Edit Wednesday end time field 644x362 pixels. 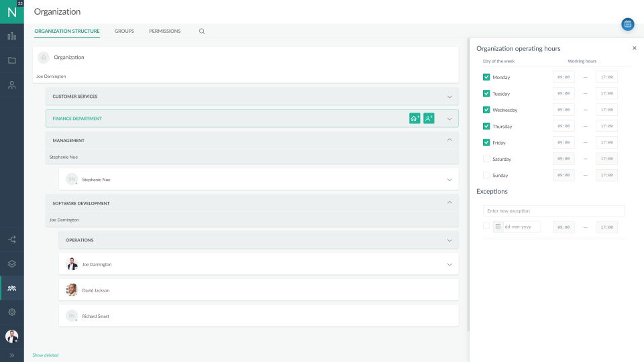point(606,110)
